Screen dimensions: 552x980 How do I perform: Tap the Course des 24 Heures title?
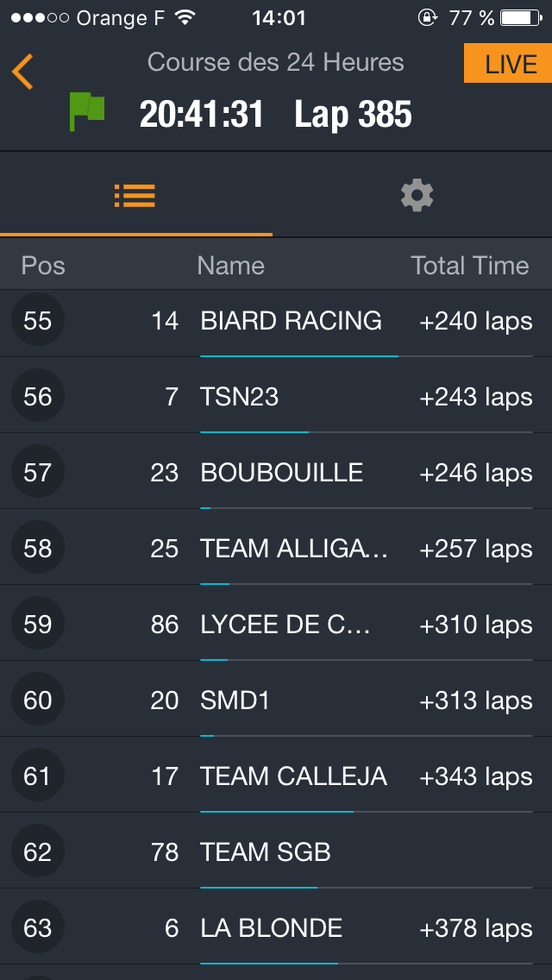[276, 62]
